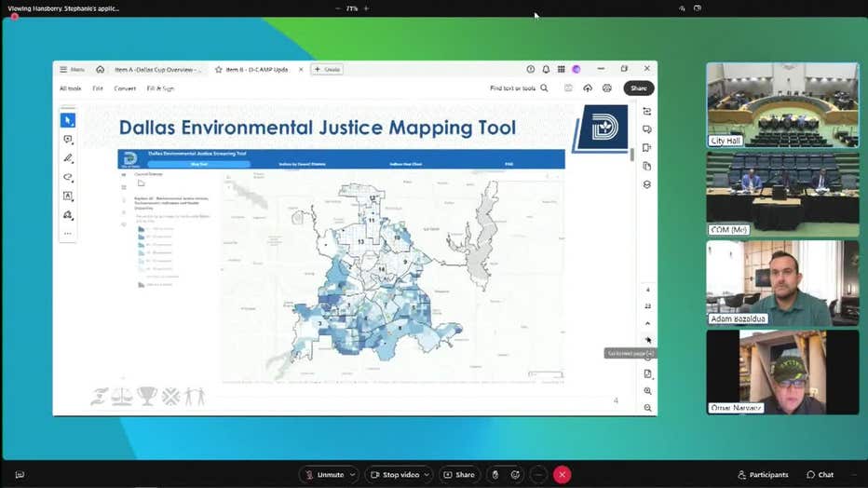Open the purple account avatar
This screenshot has width=868, height=488.
click(576, 69)
